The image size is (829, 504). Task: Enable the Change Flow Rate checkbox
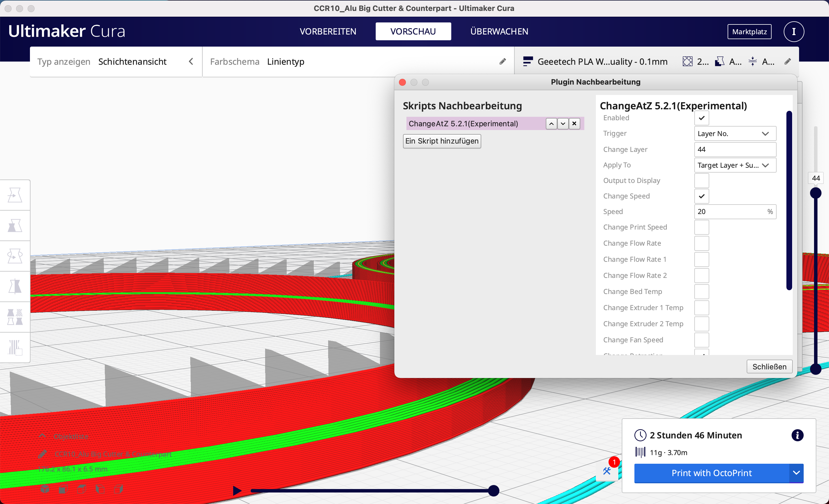point(701,243)
